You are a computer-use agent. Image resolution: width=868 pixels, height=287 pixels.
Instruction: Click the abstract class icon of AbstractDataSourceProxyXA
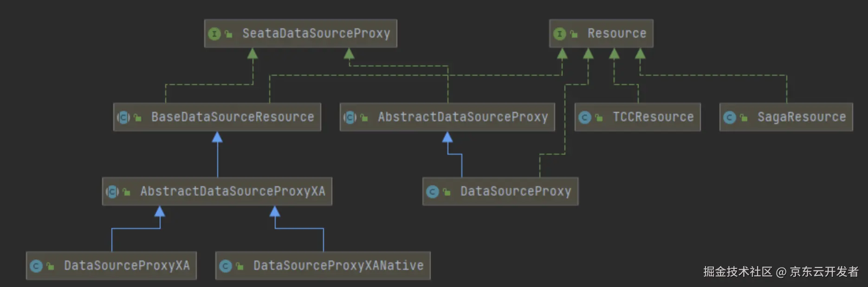pos(112,191)
